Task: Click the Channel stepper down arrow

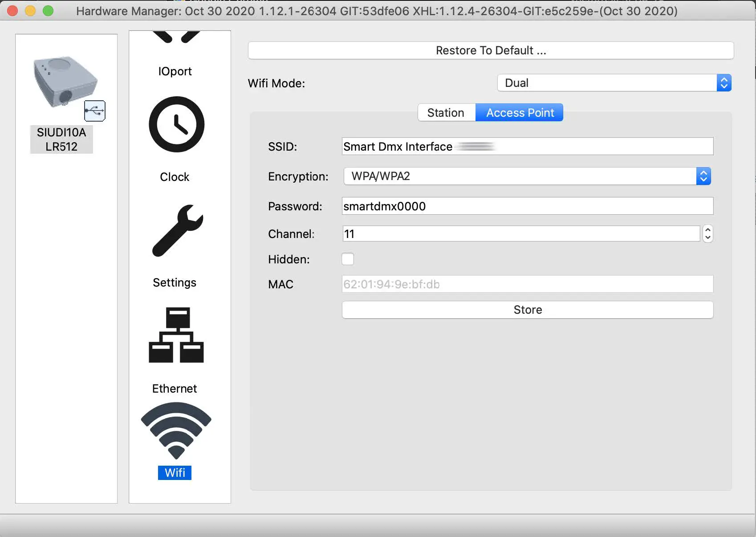Action: click(x=707, y=237)
